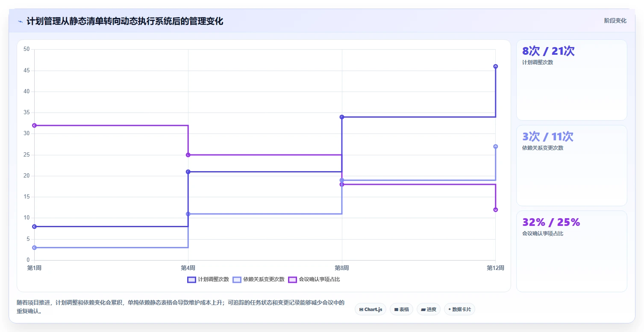Click the footer description paragraph starting 随着项目推进
Screen dimensions: 644x332
180,307
